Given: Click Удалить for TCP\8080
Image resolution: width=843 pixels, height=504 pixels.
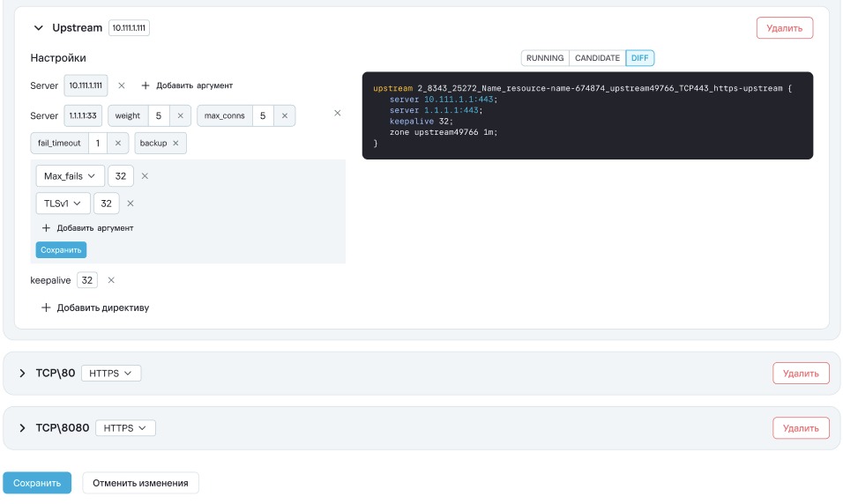Looking at the screenshot, I should click(x=801, y=428).
